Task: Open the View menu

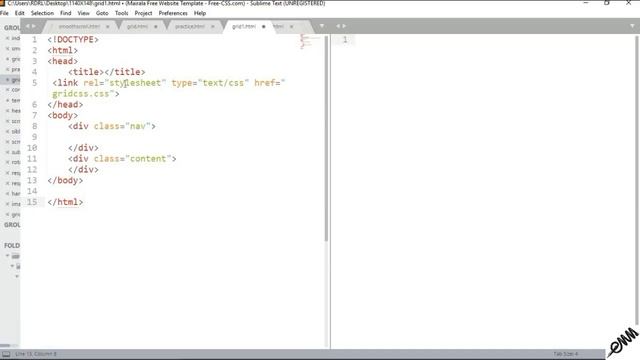Action: [x=83, y=13]
